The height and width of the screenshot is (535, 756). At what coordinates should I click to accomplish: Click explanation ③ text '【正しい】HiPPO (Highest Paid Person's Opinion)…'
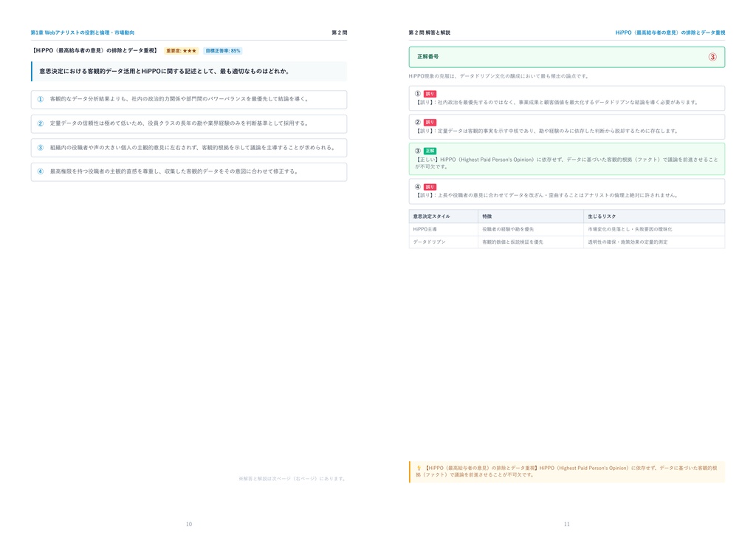566,163
